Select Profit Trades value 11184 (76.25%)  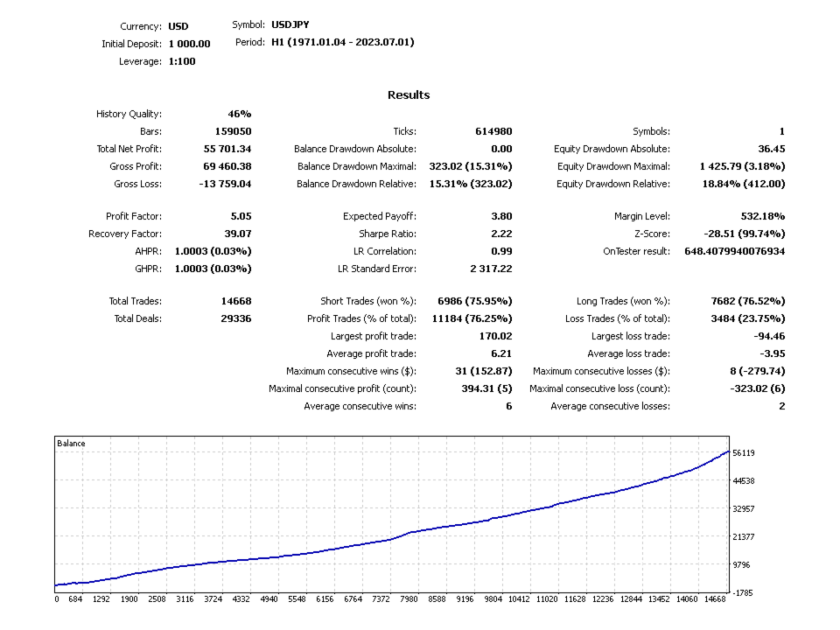pyautogui.click(x=472, y=318)
